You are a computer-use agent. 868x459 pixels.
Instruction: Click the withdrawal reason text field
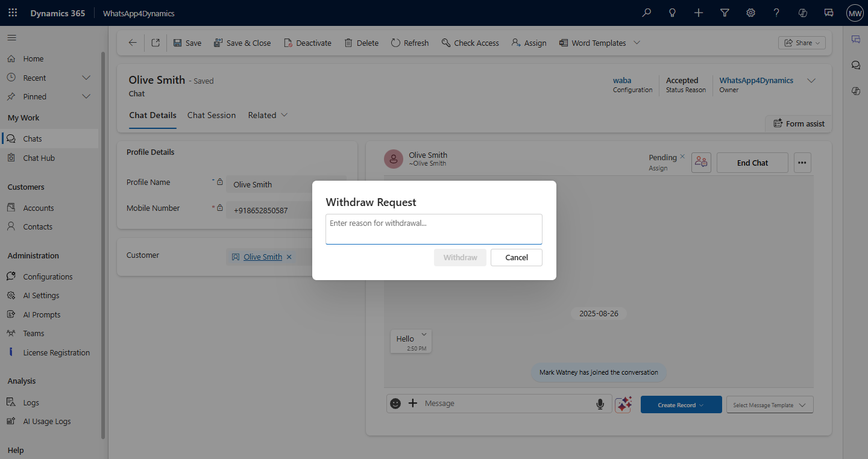433,229
